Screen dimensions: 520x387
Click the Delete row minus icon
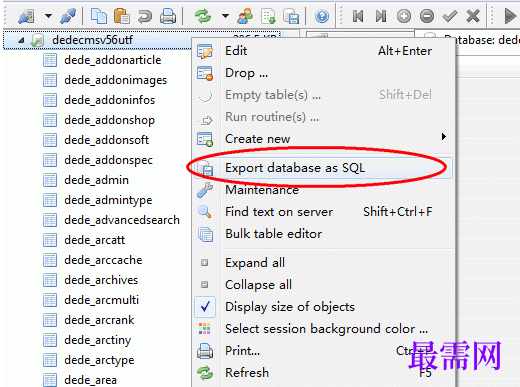[427, 16]
